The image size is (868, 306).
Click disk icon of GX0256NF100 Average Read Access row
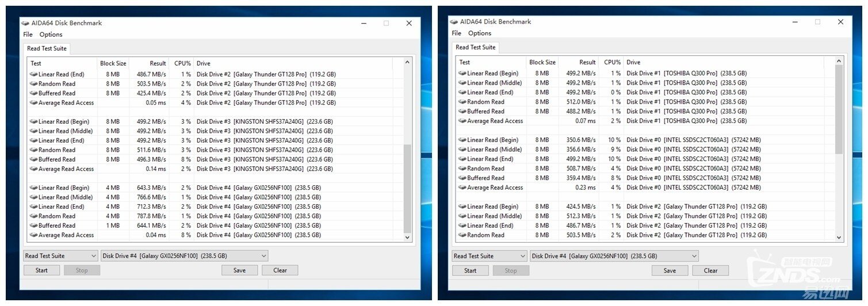tap(34, 235)
